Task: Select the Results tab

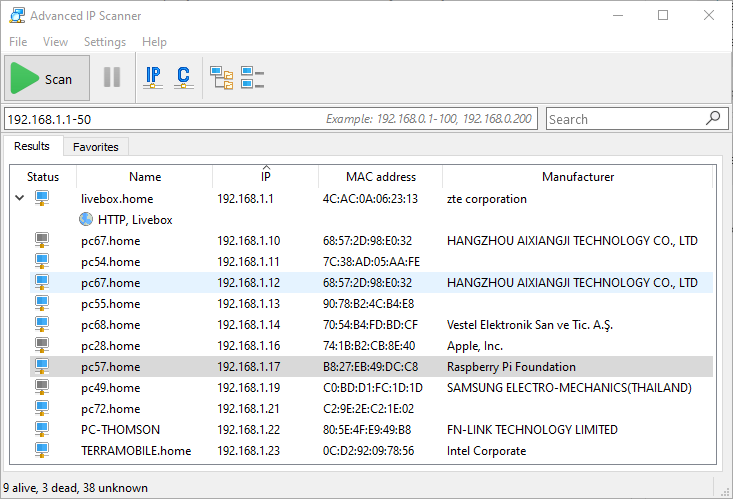Action: [32, 146]
